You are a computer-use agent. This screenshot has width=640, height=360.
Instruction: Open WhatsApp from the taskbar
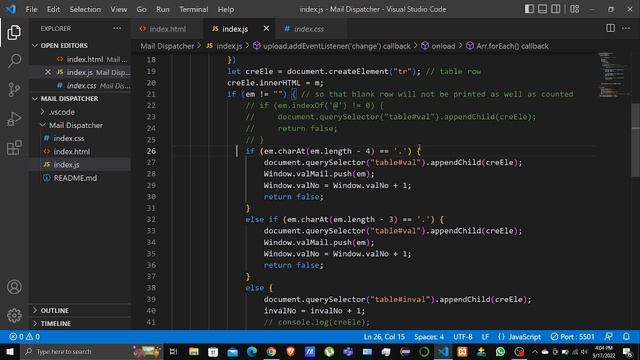coord(500,351)
